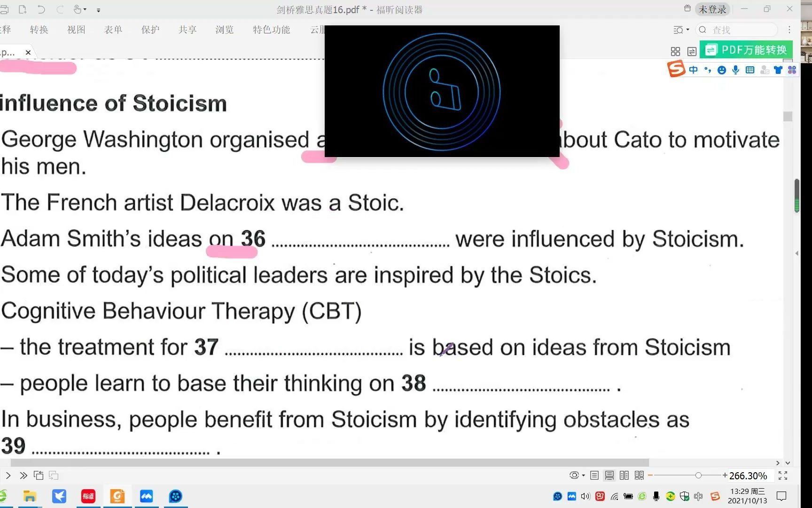The image size is (812, 508).
Task: Open the 表单 ribbon tab
Action: (113, 30)
